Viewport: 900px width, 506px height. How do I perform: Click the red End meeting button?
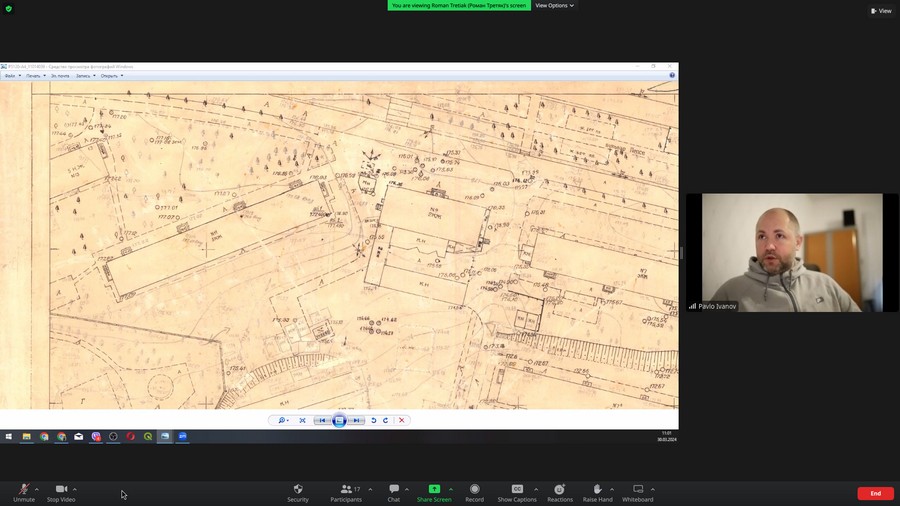[x=875, y=493]
